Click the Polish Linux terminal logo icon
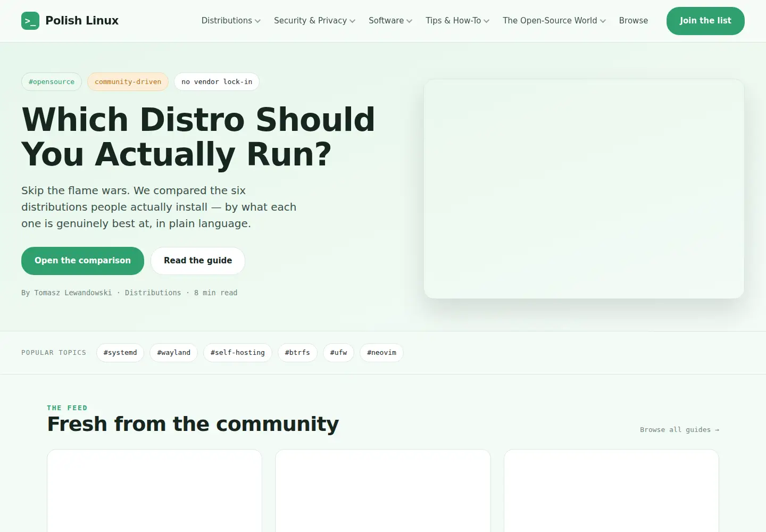 [x=30, y=21]
